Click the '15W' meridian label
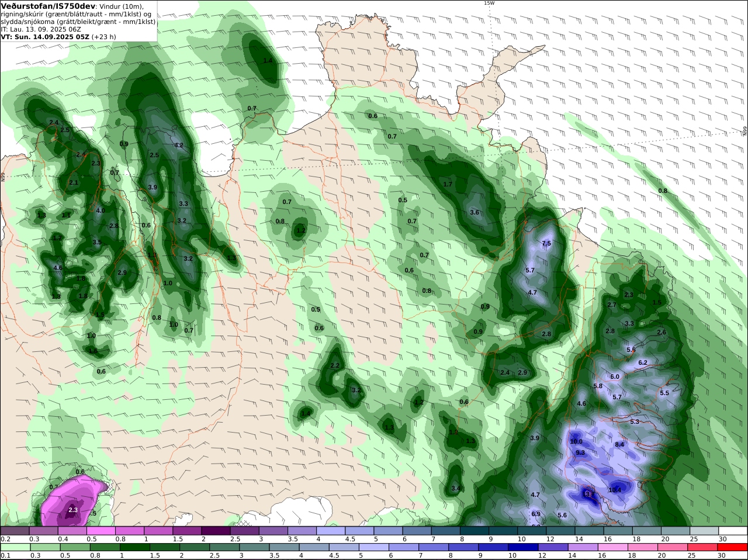Screen dimensions: 748x560 point(489,3)
